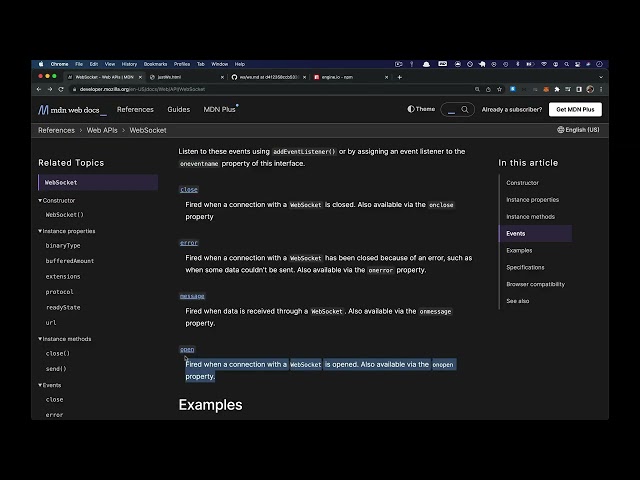Viewport: 640px width, 480px height.
Task: Open the Bluetooth status icon
Action: (x=518, y=64)
